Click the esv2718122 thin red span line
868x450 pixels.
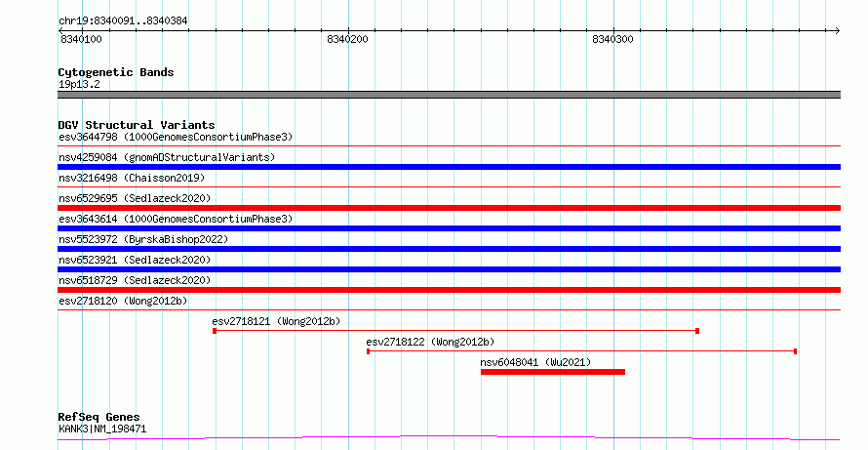coord(582,351)
